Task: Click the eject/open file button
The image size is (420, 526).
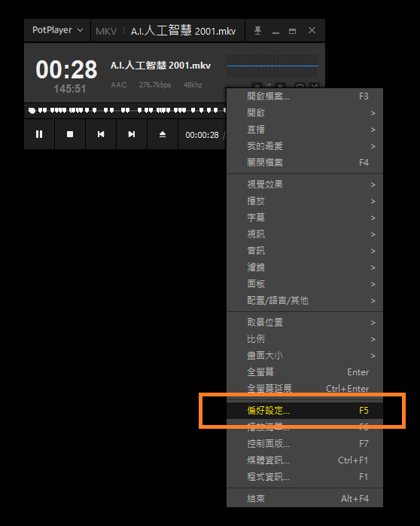Action: 163,134
